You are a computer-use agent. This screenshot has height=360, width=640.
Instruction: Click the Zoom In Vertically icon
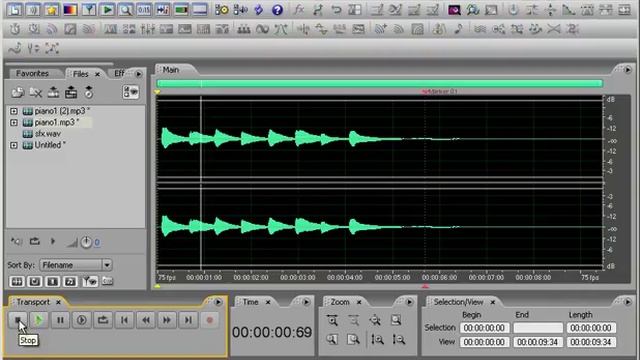pos(378,339)
